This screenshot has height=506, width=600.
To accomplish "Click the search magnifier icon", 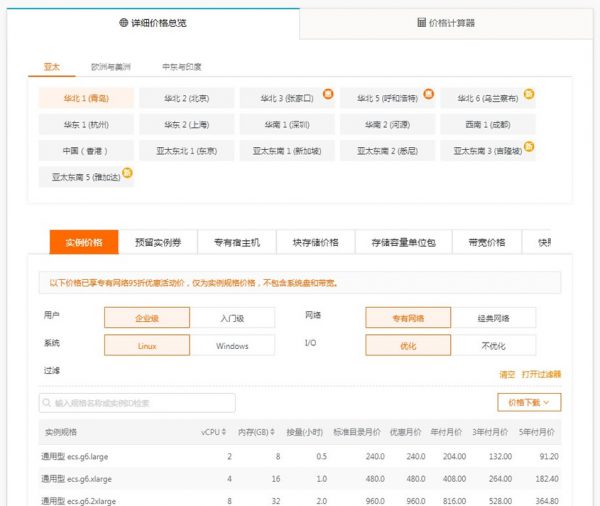I will [47, 403].
